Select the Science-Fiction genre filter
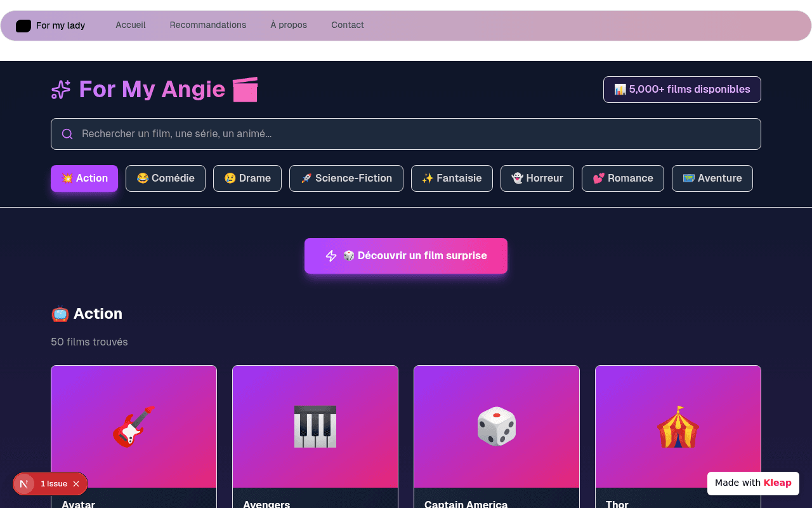Screen dimensions: 812x508 click(x=346, y=178)
